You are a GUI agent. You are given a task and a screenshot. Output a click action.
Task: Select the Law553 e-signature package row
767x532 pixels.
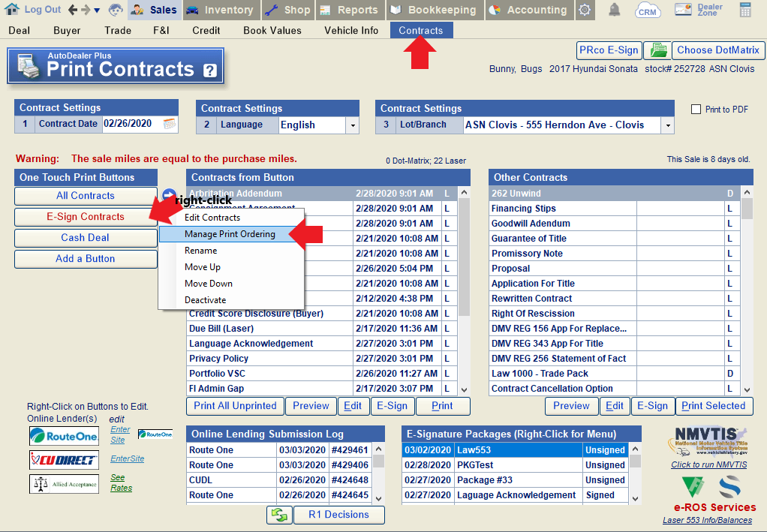(x=515, y=450)
